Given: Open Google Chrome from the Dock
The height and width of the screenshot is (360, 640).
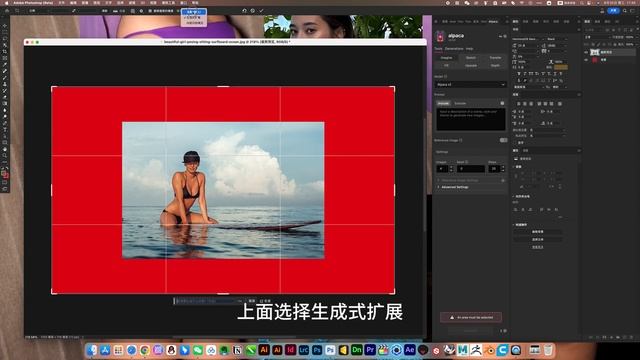Looking at the screenshot, I should pos(145,350).
